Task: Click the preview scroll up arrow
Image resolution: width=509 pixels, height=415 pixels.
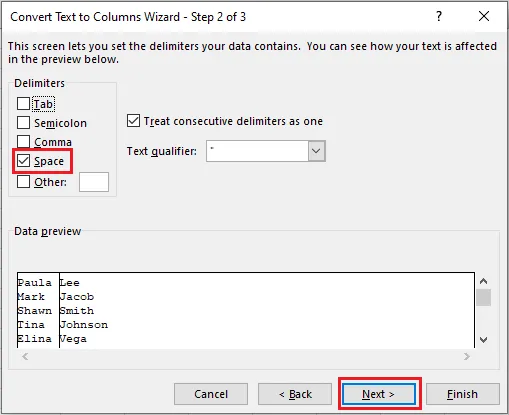Action: tap(483, 281)
